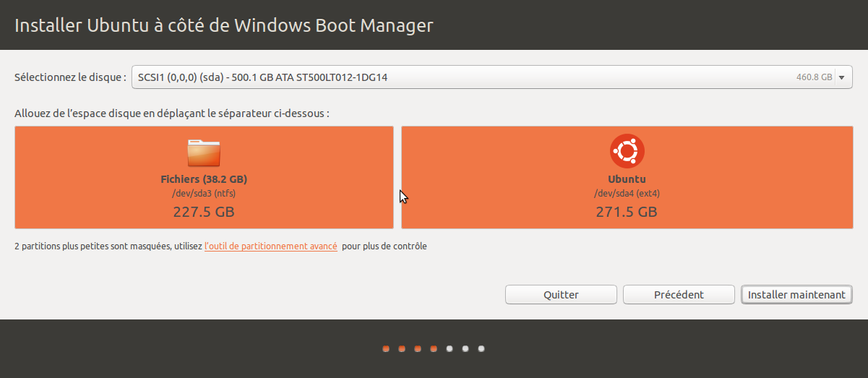Click the second orange progress dot

(402, 349)
